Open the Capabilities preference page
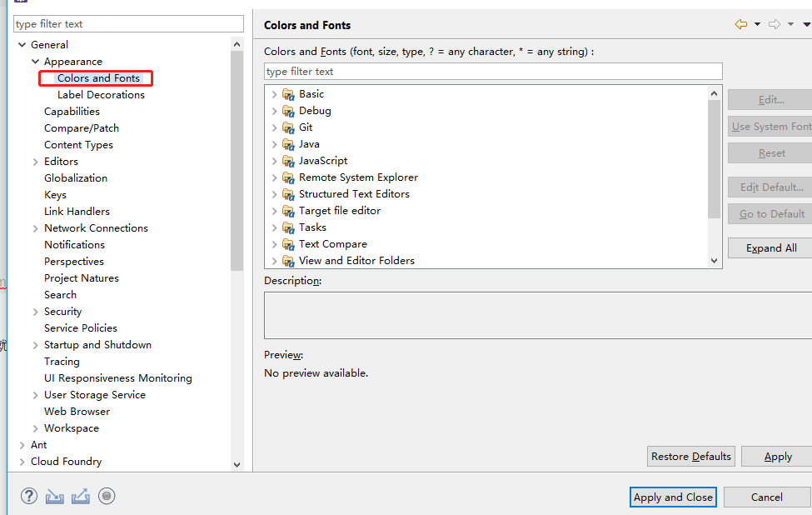 pyautogui.click(x=72, y=112)
